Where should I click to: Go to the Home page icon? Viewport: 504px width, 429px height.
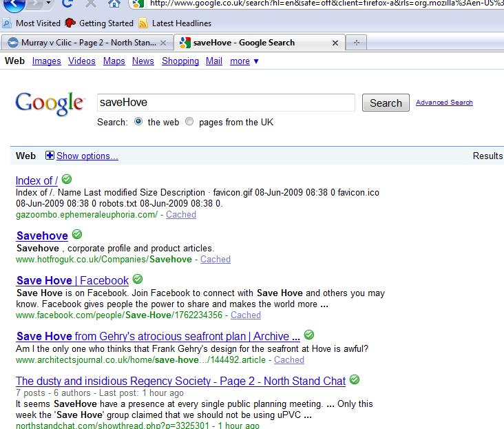click(114, 3)
